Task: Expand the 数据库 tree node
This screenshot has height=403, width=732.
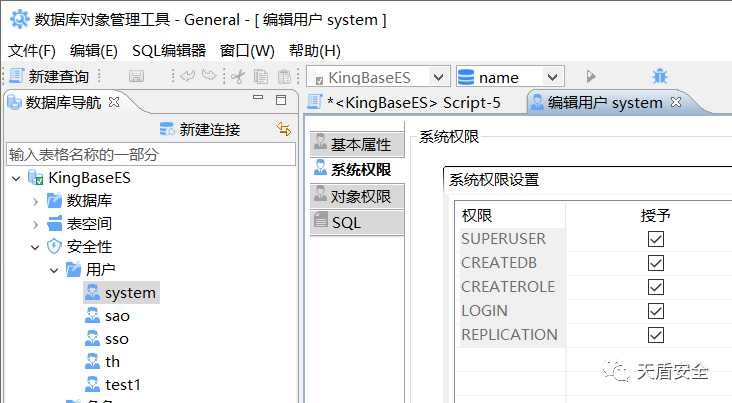Action: [34, 200]
